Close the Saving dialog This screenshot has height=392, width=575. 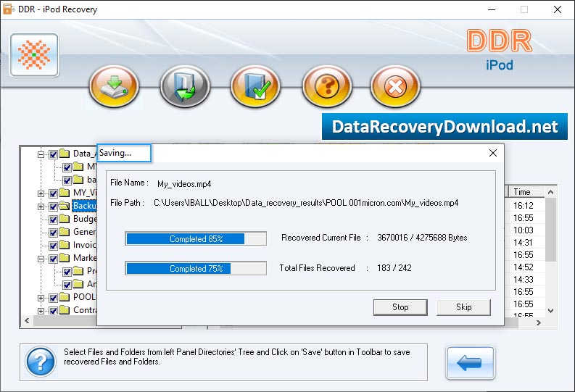coord(493,153)
